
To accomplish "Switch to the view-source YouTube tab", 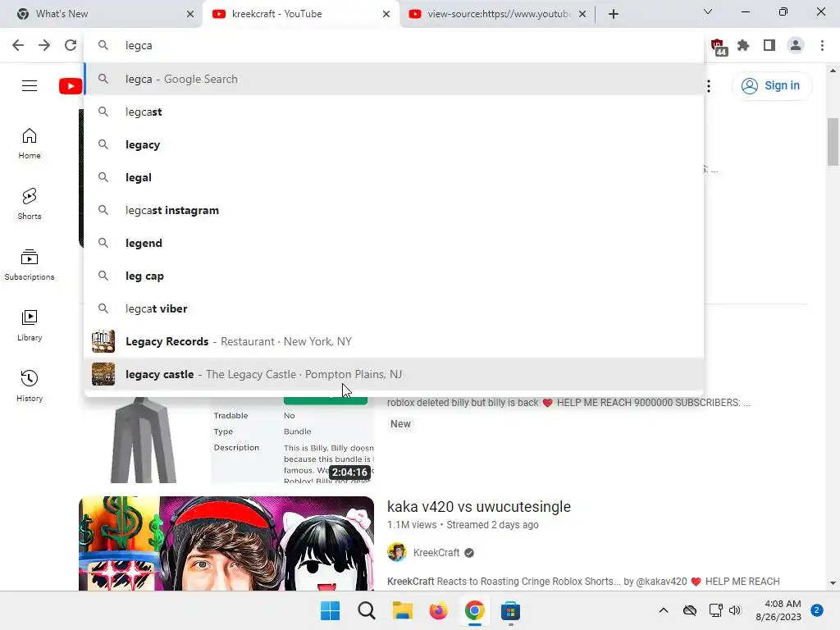I will [x=498, y=14].
